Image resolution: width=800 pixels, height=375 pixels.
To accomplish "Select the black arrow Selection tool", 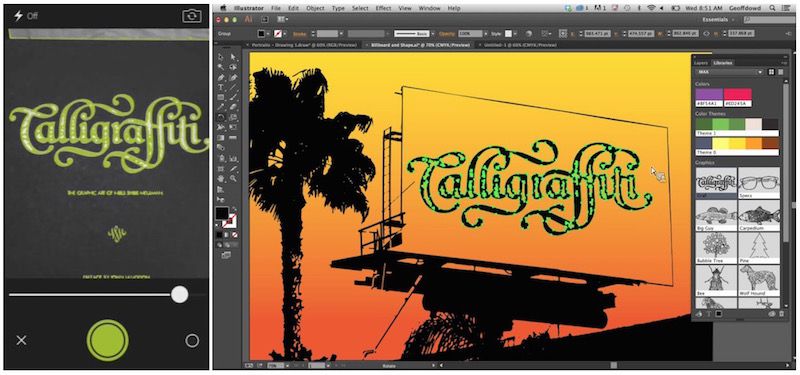I will click(220, 57).
